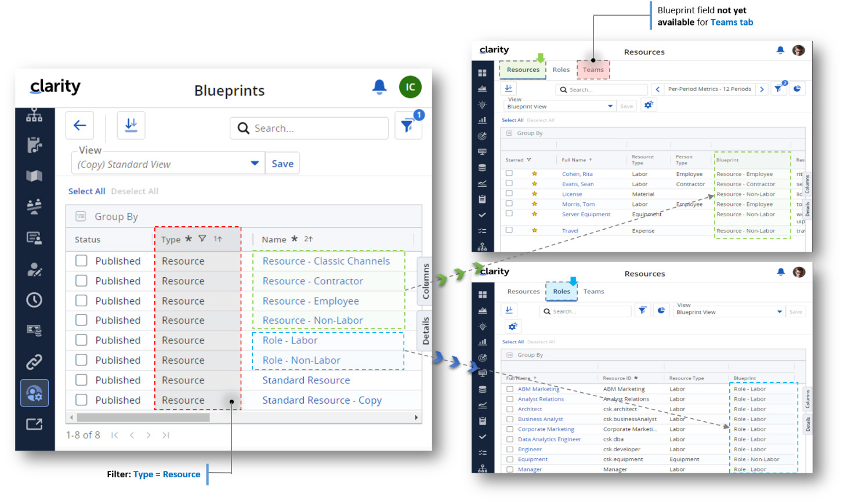The image size is (844, 504).
Task: Check the box for Architect role row
Action: point(510,409)
